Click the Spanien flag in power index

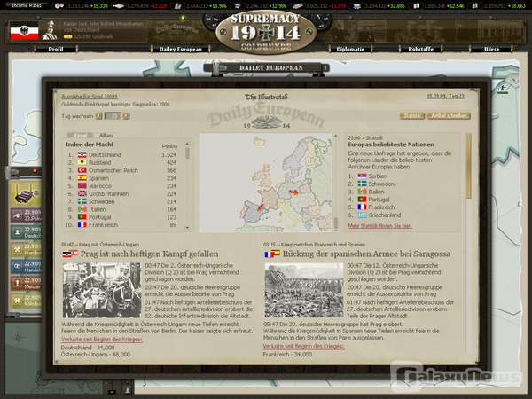[82, 178]
